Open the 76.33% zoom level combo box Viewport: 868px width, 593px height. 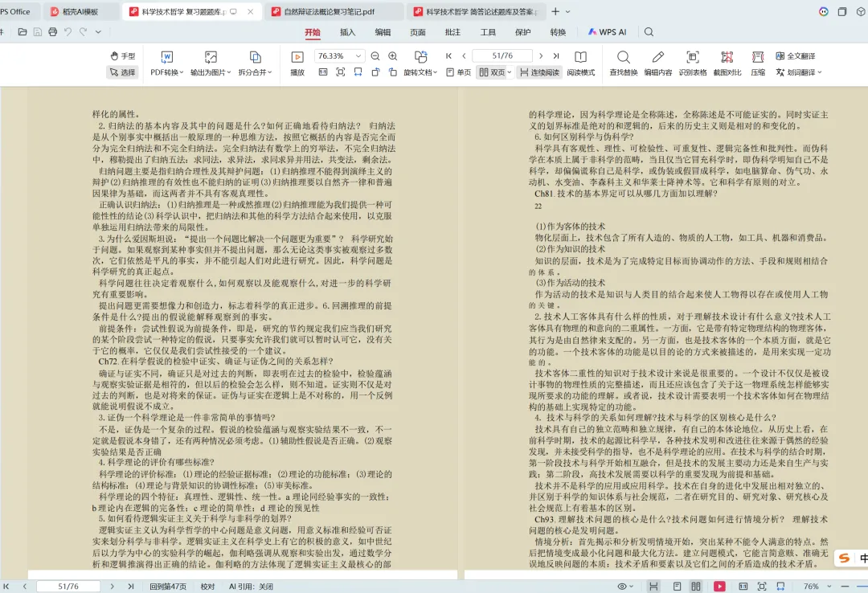click(x=339, y=56)
